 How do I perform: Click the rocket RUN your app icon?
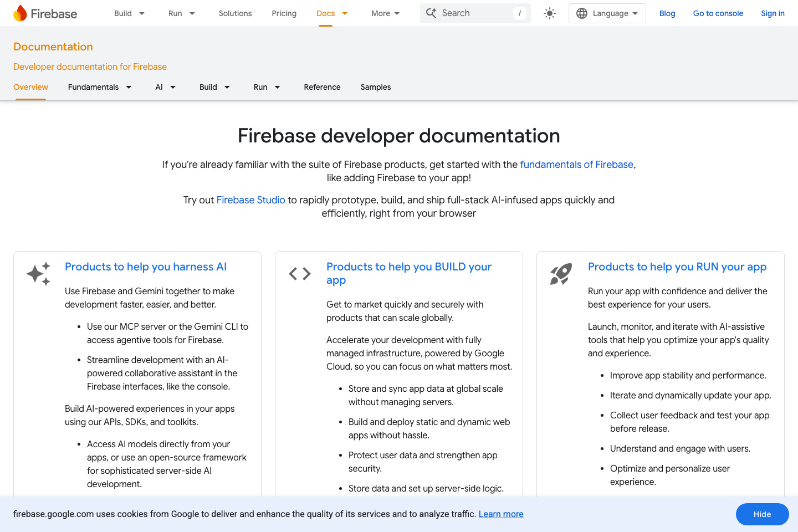click(561, 273)
